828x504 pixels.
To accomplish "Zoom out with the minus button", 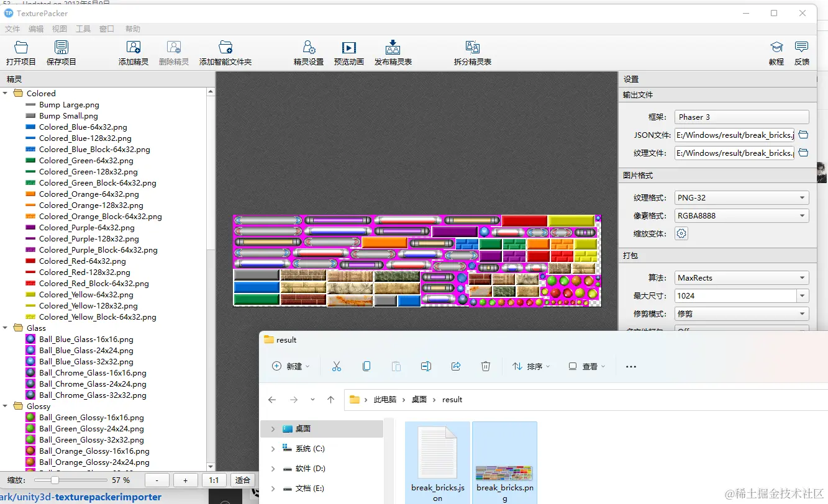I will pos(157,480).
